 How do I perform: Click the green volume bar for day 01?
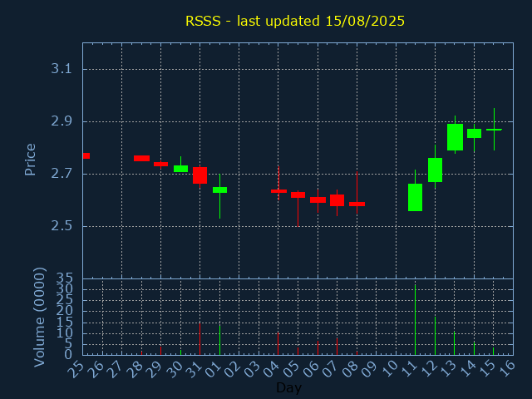coord(219,340)
